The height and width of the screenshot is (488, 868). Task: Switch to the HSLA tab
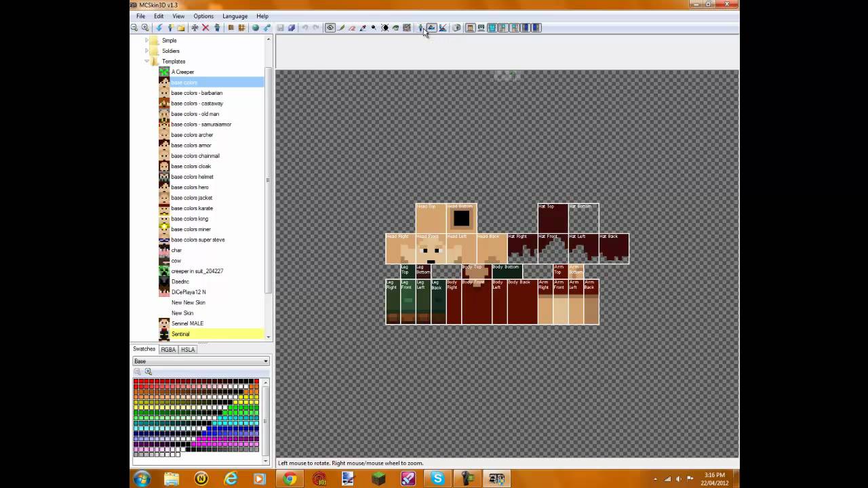point(188,350)
